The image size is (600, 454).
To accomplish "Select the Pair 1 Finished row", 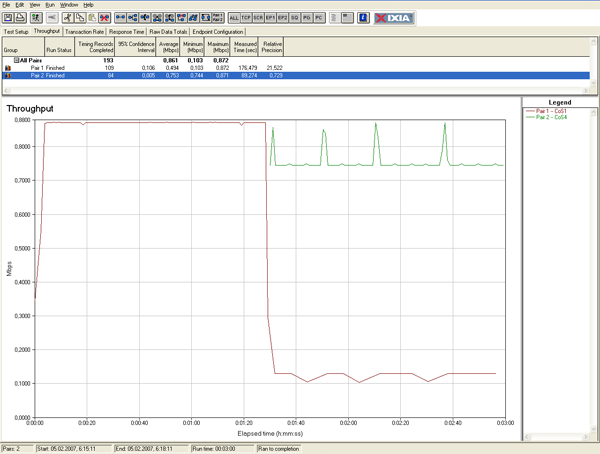I will 296,68.
